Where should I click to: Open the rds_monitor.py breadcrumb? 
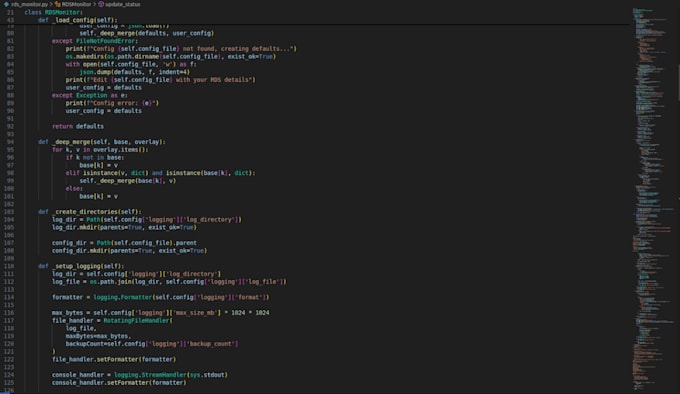pyautogui.click(x=29, y=4)
